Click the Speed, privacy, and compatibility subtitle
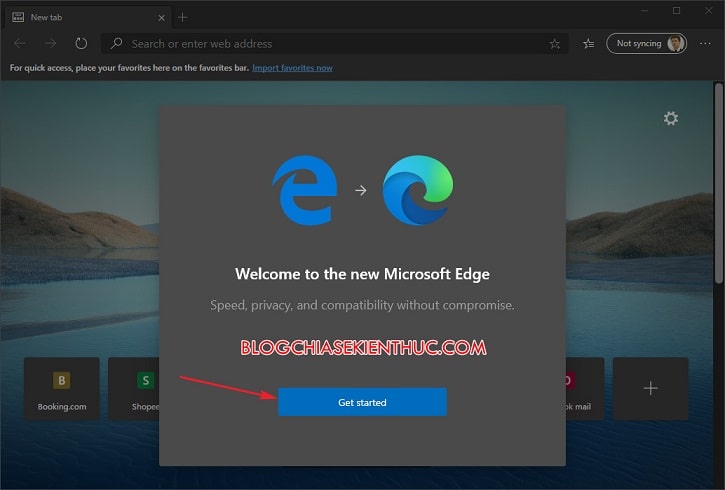Screen dimensions: 725x490 click(362, 305)
